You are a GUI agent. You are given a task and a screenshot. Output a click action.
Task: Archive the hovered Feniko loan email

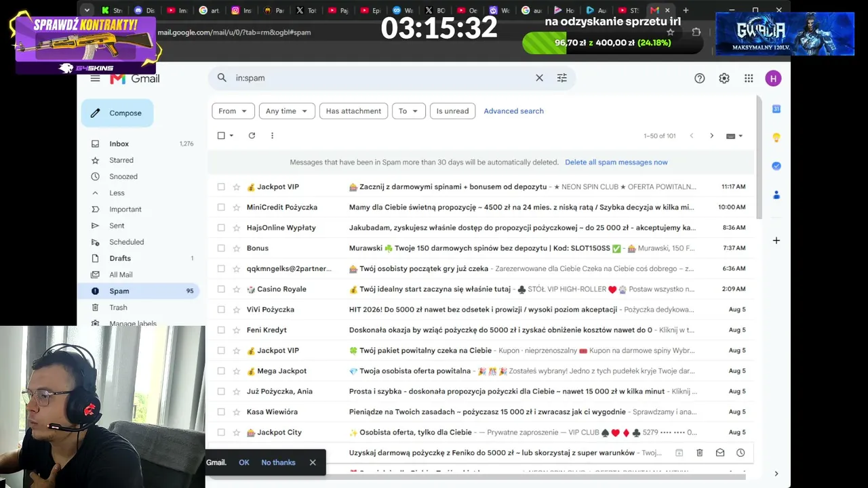pyautogui.click(x=679, y=453)
